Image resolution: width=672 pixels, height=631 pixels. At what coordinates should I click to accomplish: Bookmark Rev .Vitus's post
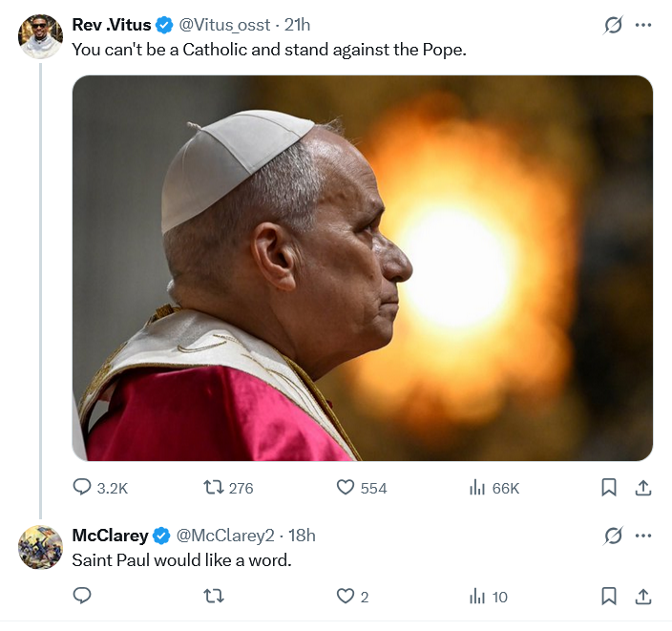click(609, 488)
